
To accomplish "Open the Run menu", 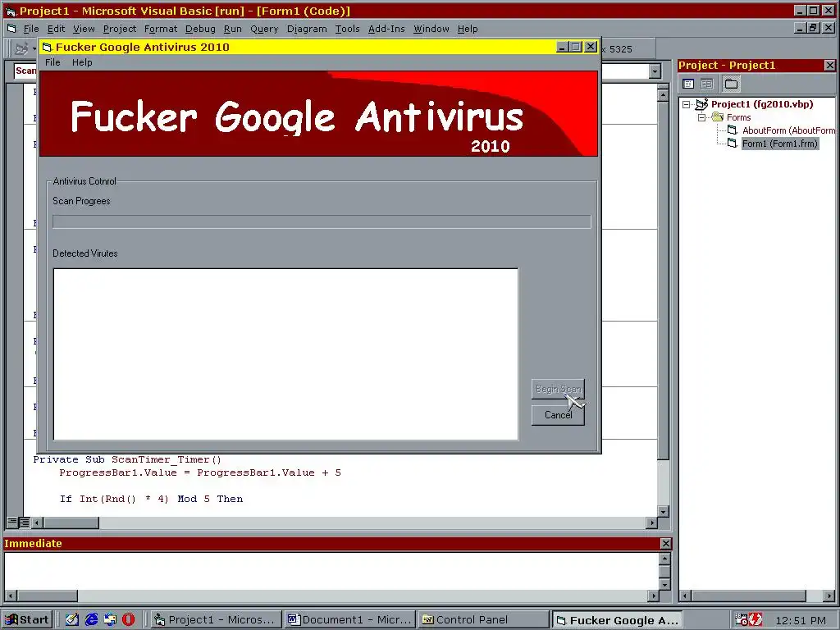I will pos(232,29).
